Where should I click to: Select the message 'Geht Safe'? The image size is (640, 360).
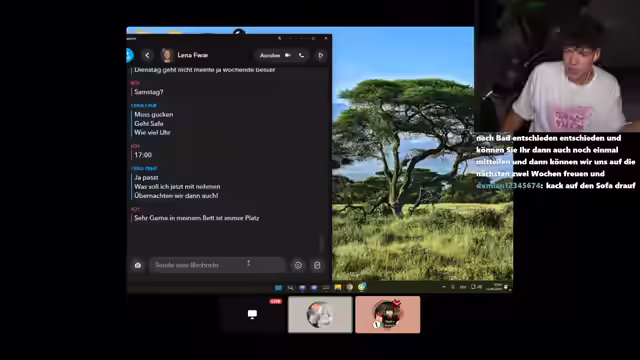(149, 123)
